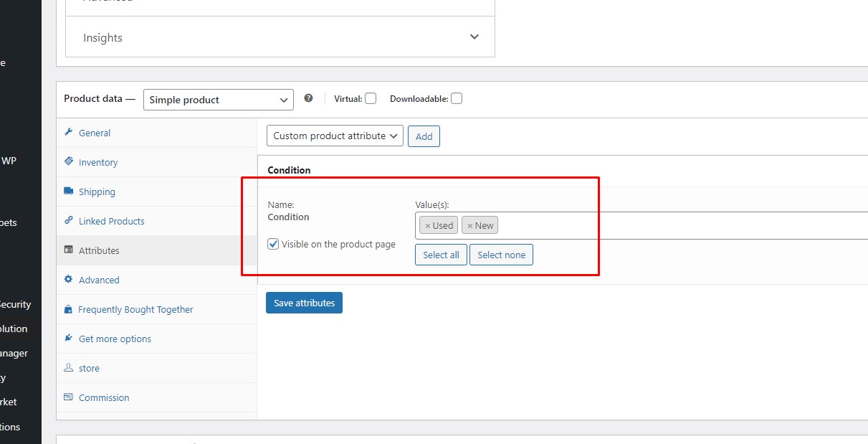Click the wrench icon next to General
This screenshot has width=868, height=444.
click(69, 133)
